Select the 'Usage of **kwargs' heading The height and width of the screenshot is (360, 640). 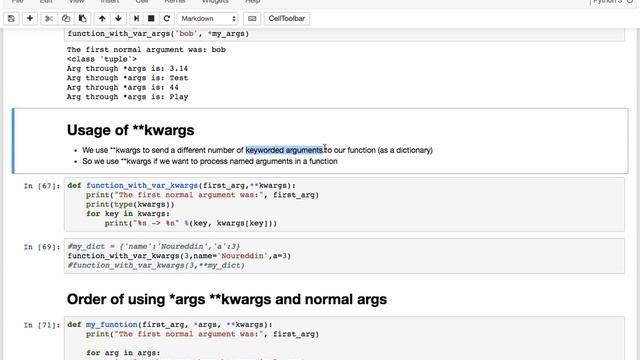click(131, 130)
